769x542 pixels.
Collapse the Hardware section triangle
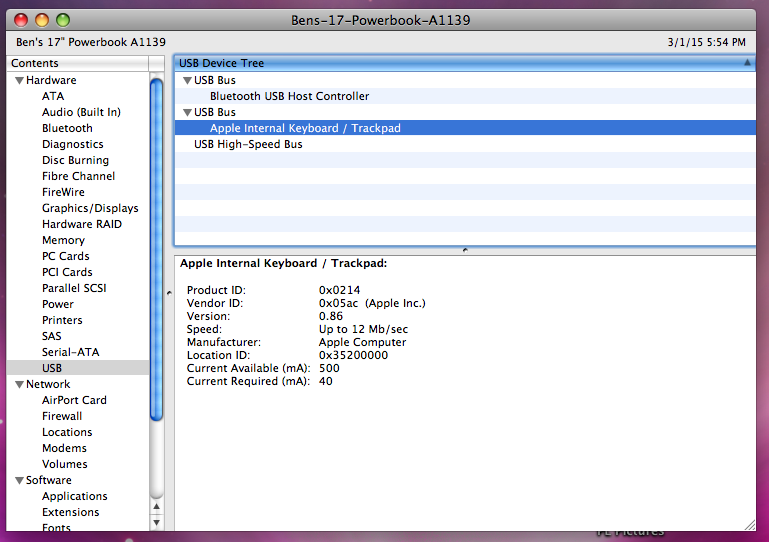(x=20, y=80)
